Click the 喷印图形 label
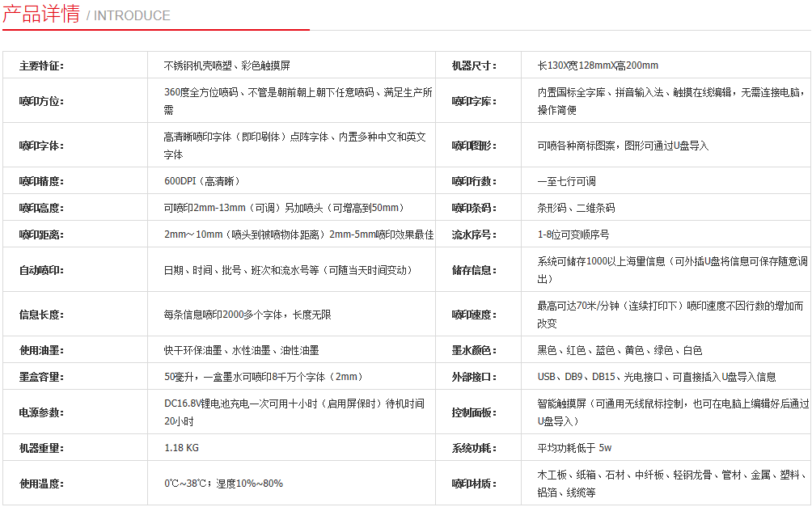This screenshot has height=507, width=812. coord(474,146)
